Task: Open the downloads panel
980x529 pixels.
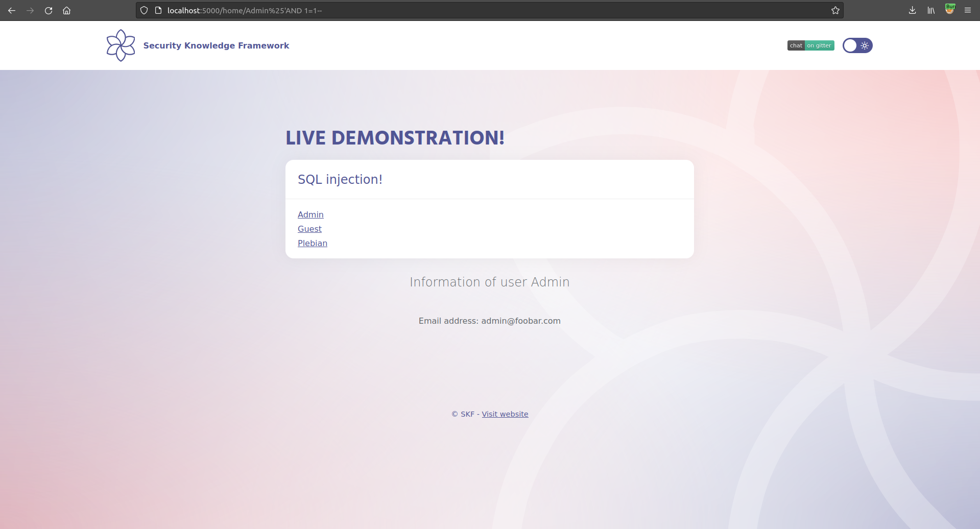Action: (913, 10)
